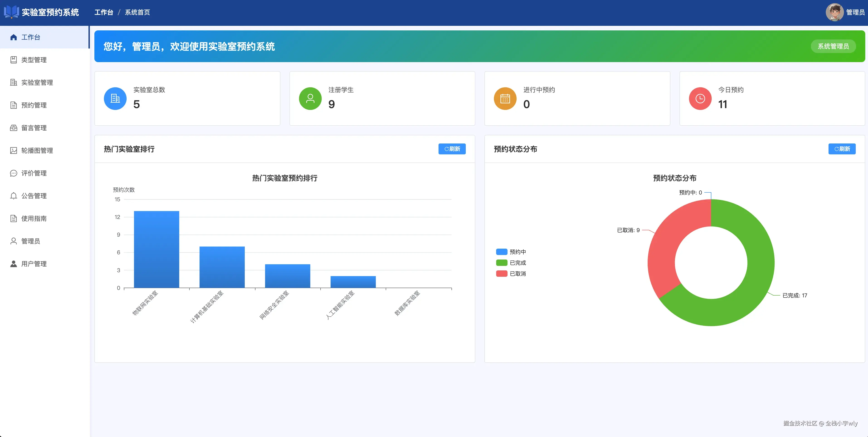Screen dimensions: 868x437
Task: Click the inbox icon for 留言管理
Action: point(13,128)
